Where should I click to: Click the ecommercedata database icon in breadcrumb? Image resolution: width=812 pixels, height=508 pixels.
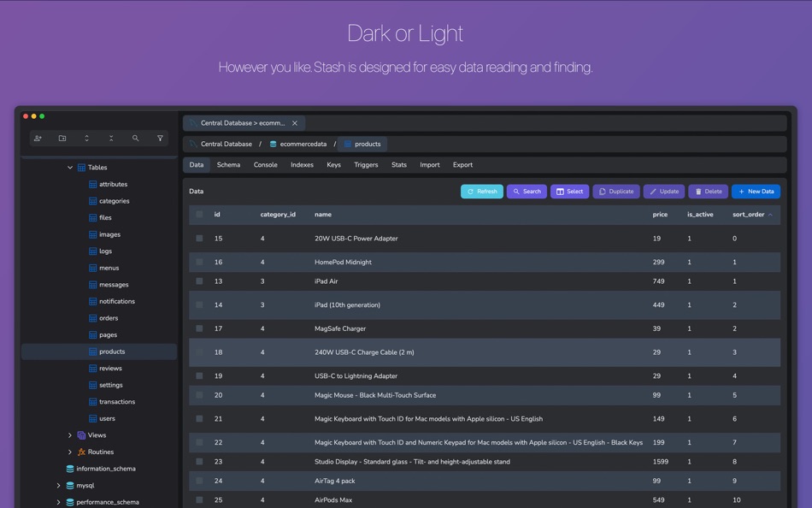tap(273, 145)
